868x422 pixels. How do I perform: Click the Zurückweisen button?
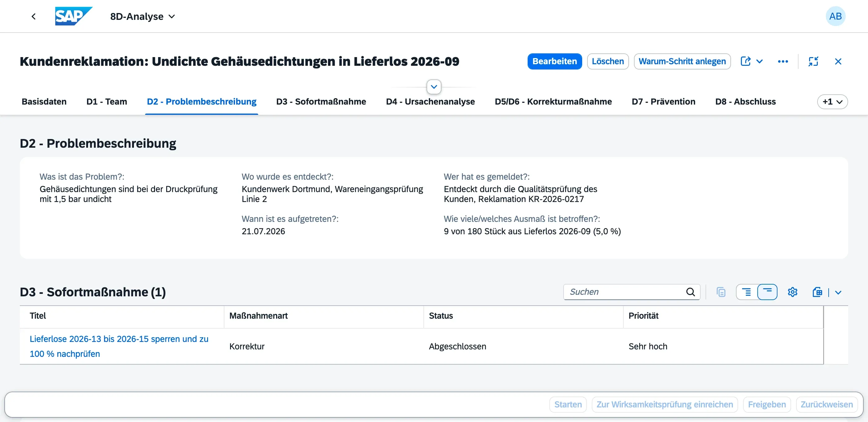tap(826, 404)
